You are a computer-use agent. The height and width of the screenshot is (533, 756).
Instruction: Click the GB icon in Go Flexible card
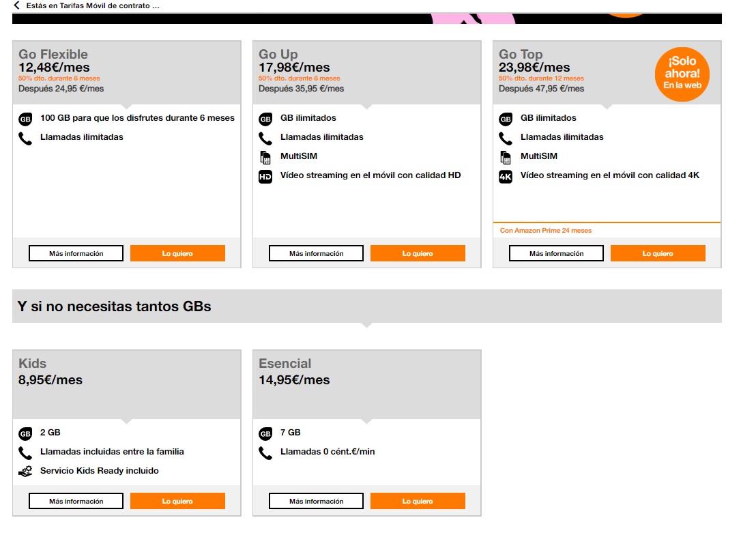coord(25,119)
